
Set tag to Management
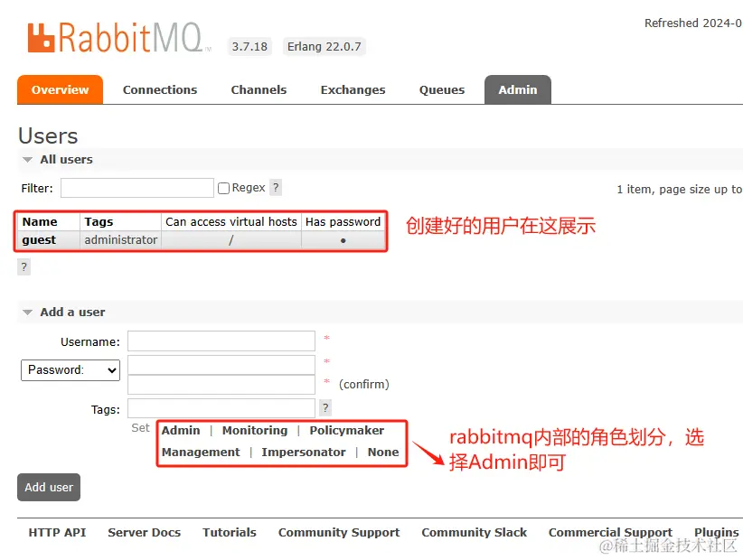pyautogui.click(x=201, y=453)
